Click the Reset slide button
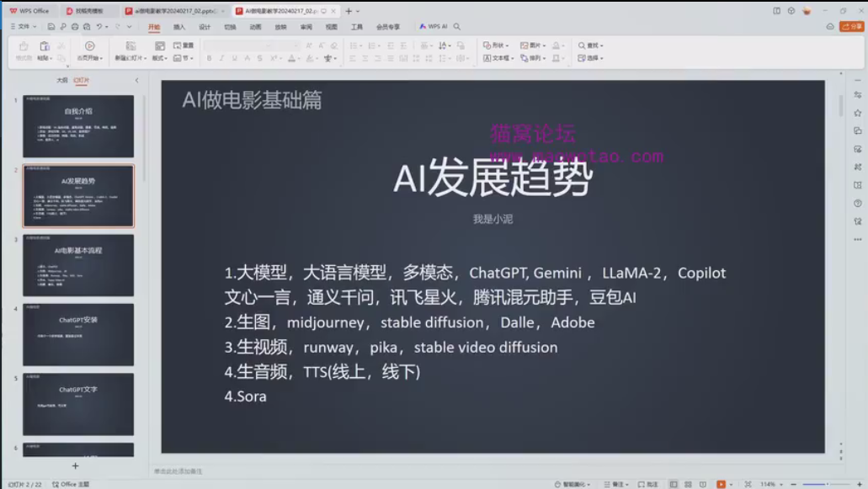This screenshot has width=868, height=489. (x=184, y=45)
